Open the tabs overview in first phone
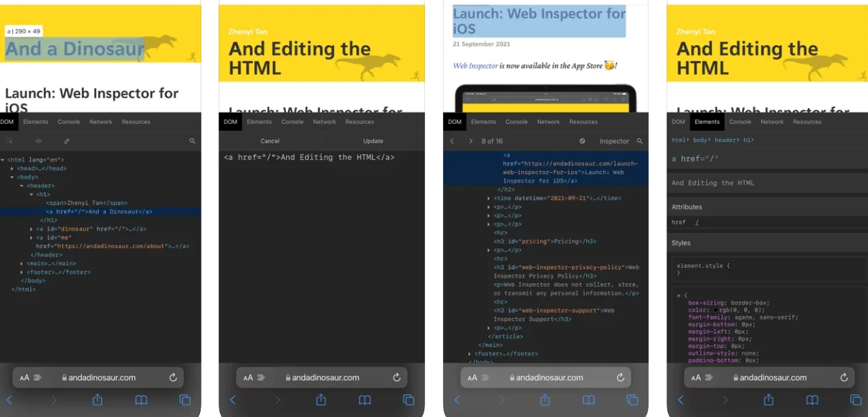The height and width of the screenshot is (417, 868). pos(185,400)
